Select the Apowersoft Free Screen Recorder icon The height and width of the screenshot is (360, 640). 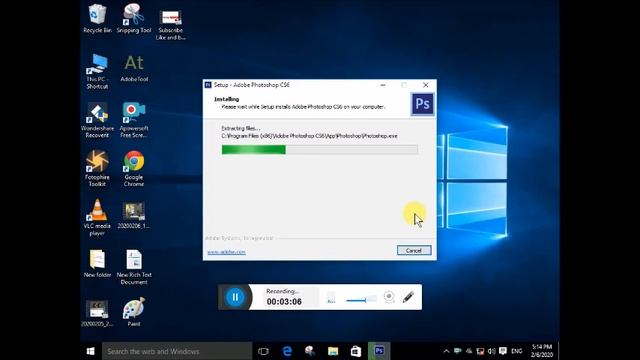(x=134, y=120)
